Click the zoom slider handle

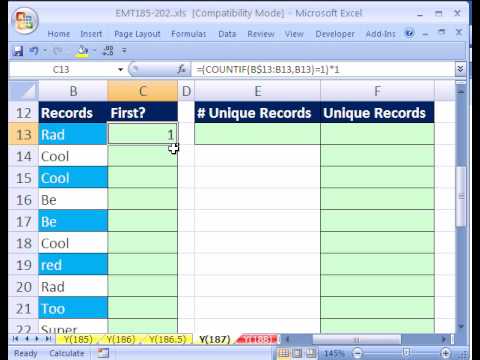pyautogui.click(x=406, y=353)
